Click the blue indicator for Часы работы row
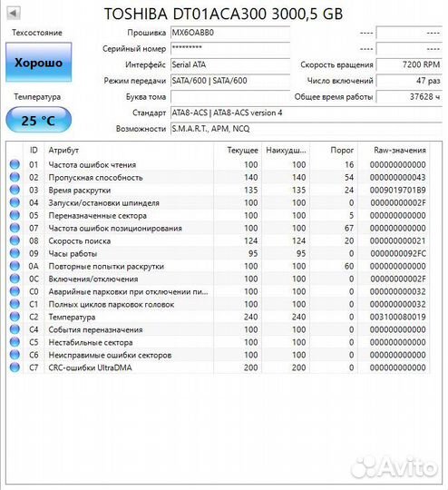Viewport: 448px width, 490px height. 15,253
